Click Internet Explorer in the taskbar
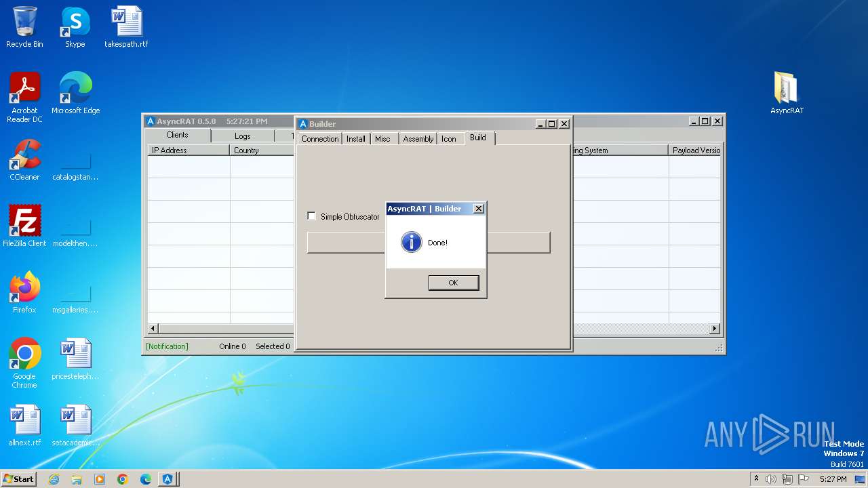The width and height of the screenshot is (868, 488). click(x=54, y=479)
